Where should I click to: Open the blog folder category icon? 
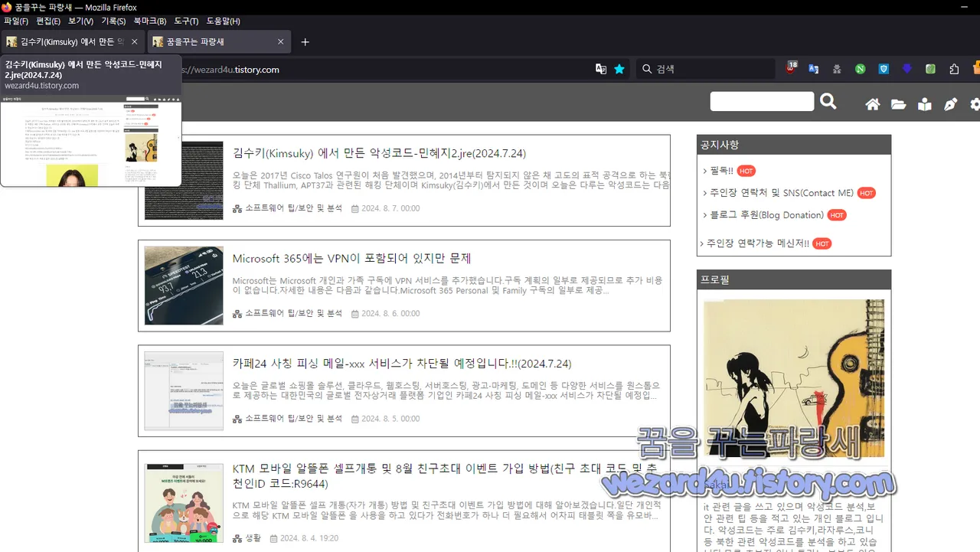pos(898,104)
